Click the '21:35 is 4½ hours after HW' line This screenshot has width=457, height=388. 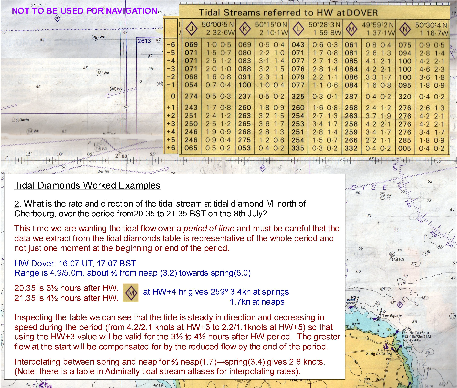tap(66, 298)
